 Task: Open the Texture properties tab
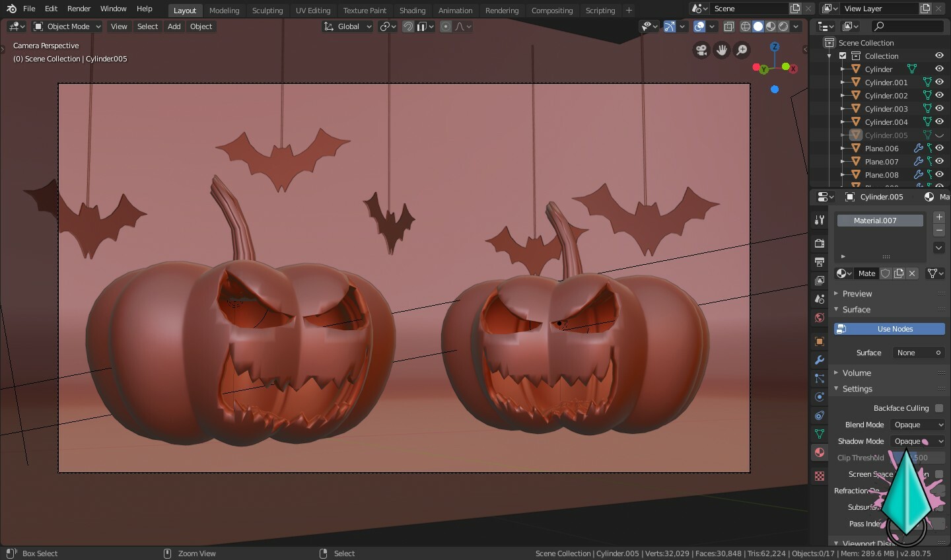tap(820, 476)
